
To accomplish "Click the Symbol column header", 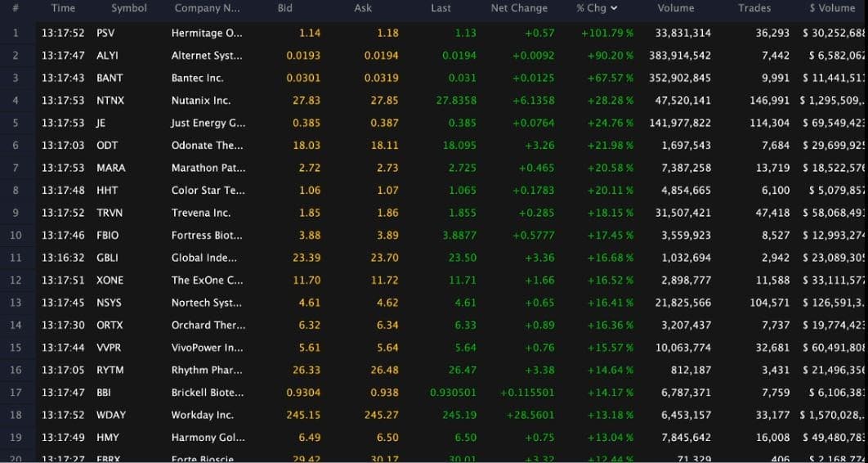I will pyautogui.click(x=129, y=8).
